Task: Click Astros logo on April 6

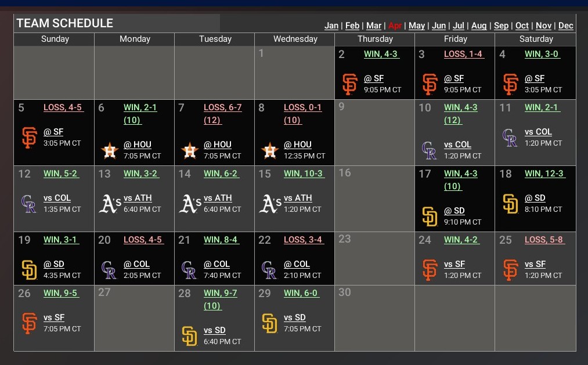Action: coord(109,150)
